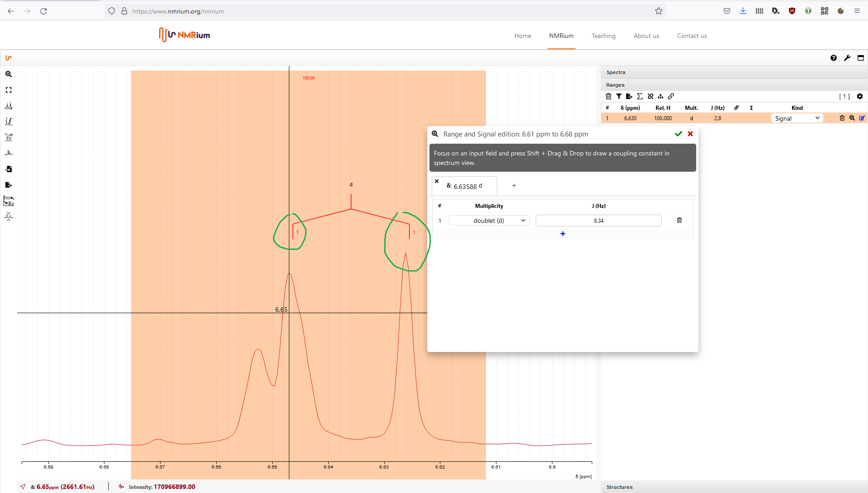
Task: Click the remove assignments unlink icon
Action: point(651,96)
